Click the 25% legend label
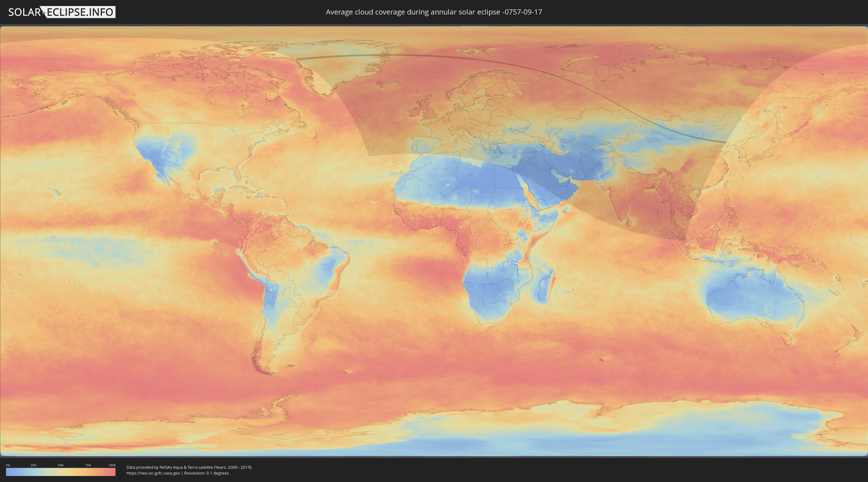 [x=33, y=465]
